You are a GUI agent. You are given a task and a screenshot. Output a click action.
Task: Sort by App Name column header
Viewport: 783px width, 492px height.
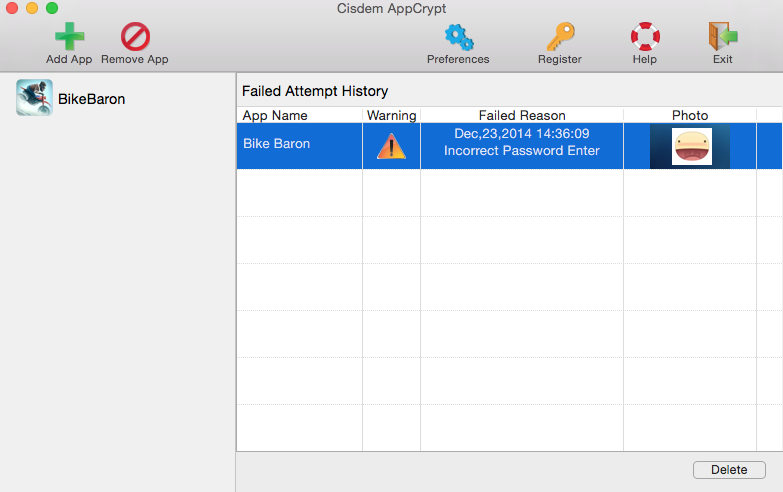tap(275, 116)
